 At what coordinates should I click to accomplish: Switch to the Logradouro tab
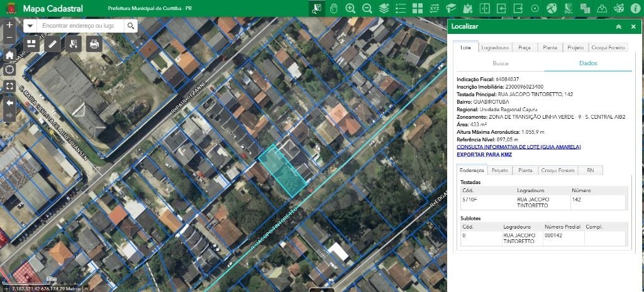494,48
